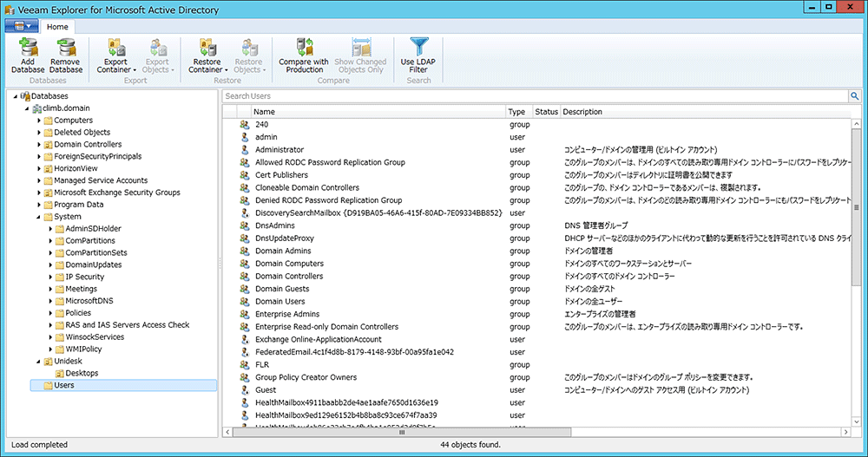This screenshot has width=868, height=457.
Task: Click the user icon for admin
Action: tap(245, 137)
